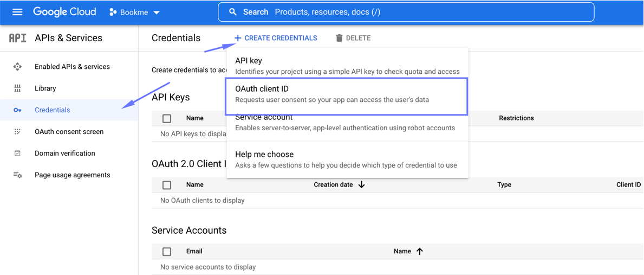
Task: Click the Domain verification icon
Action: pyautogui.click(x=17, y=154)
